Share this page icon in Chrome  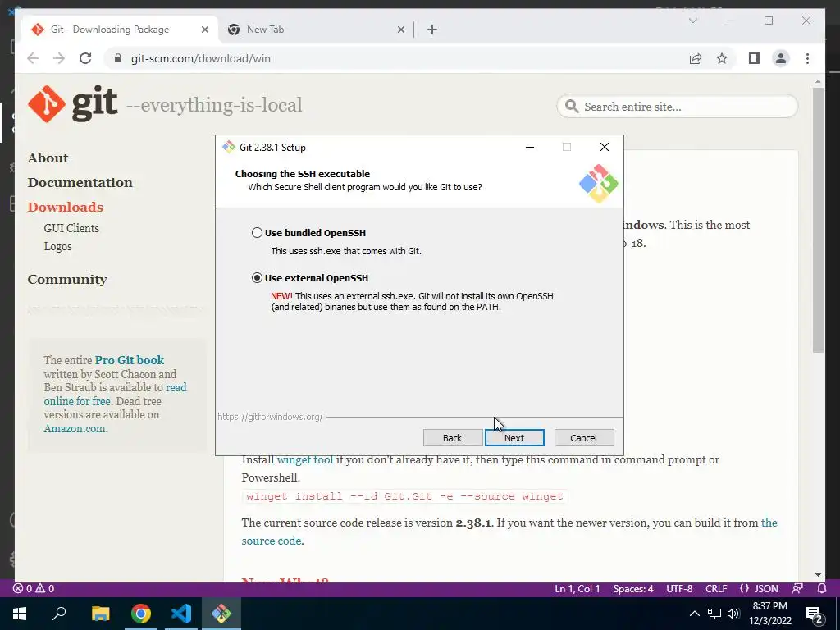click(696, 58)
